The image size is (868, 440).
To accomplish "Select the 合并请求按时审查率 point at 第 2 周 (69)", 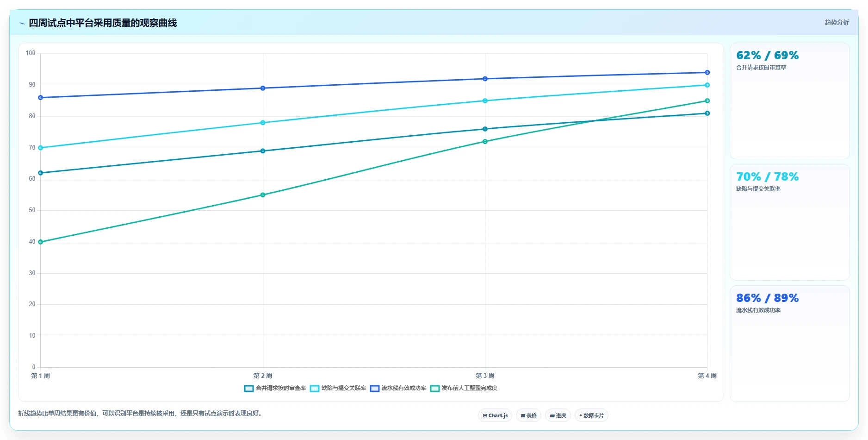I will coord(263,151).
